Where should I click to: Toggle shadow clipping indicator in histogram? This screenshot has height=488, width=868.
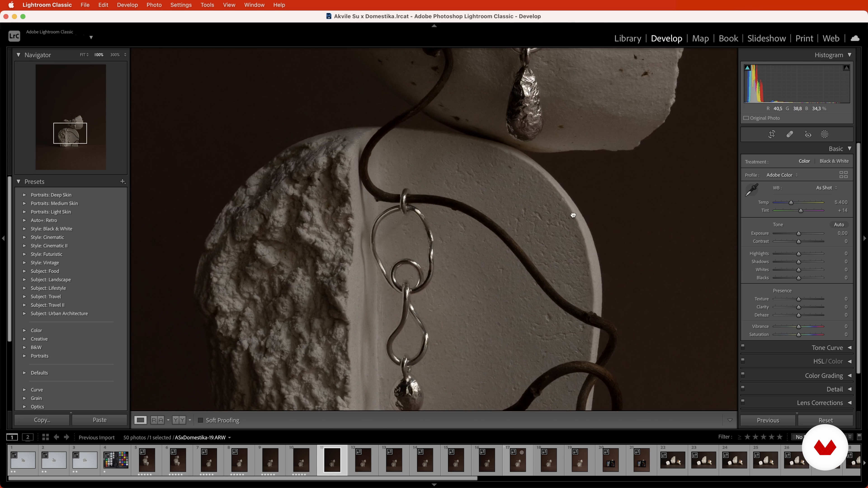coord(747,68)
